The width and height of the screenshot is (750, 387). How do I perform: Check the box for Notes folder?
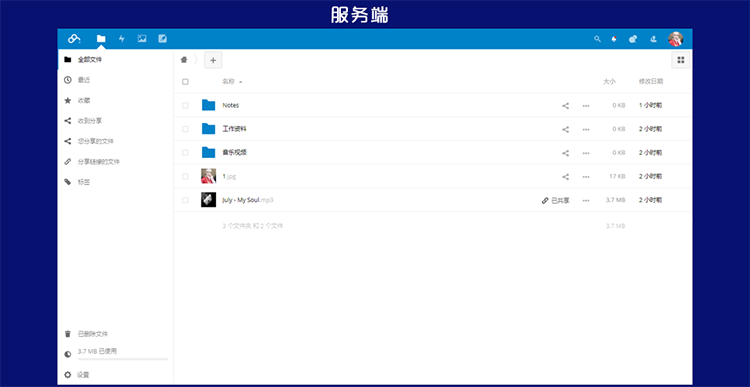click(x=185, y=105)
